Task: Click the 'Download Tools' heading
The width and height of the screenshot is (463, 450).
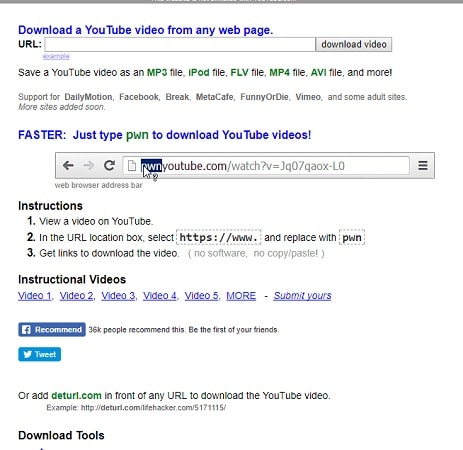Action: (x=61, y=435)
